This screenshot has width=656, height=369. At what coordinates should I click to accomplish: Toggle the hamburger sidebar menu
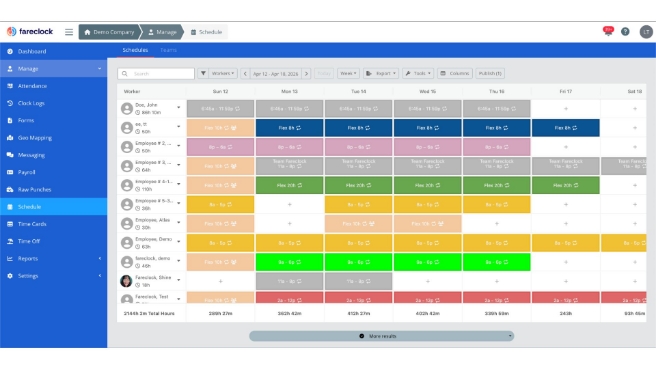pyautogui.click(x=69, y=32)
